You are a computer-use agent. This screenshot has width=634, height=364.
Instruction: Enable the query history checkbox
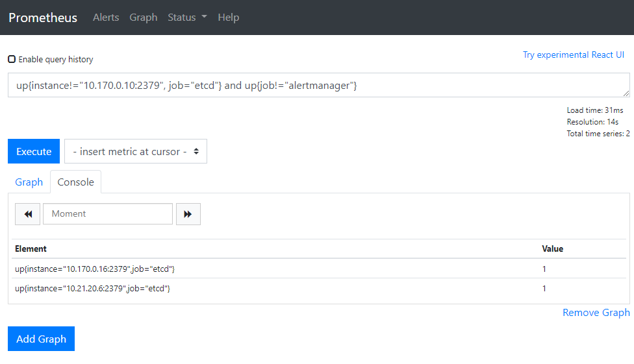[x=12, y=59]
